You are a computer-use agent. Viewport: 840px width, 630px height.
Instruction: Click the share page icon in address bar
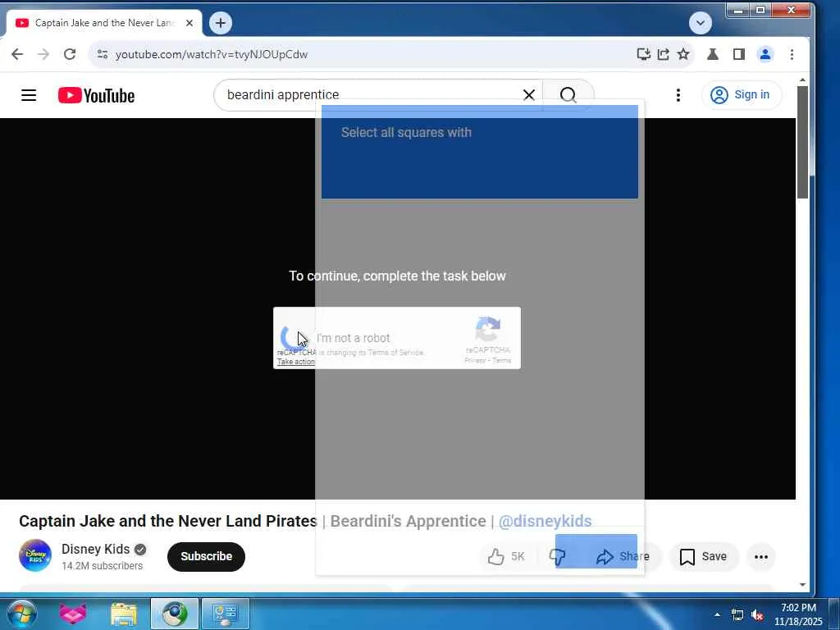coord(663,54)
